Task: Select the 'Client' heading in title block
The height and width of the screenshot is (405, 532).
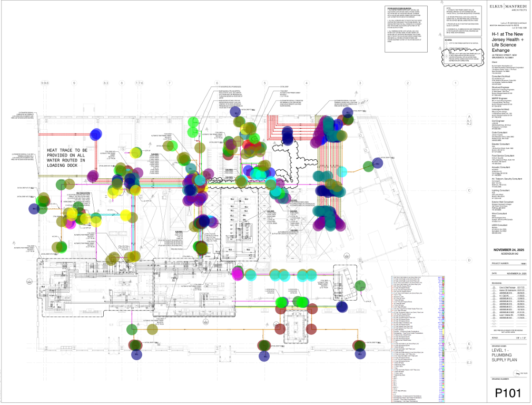Action: pos(495,63)
